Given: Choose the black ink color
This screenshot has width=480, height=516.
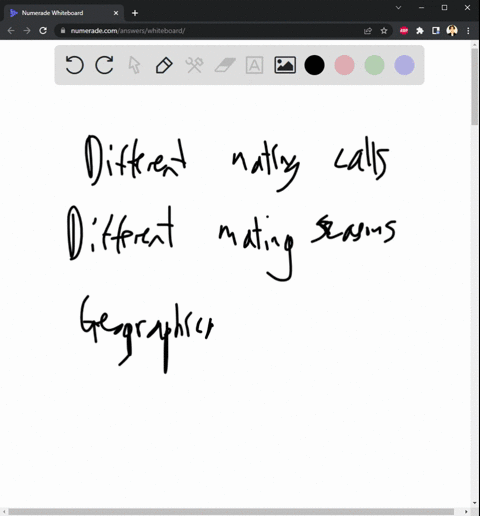Looking at the screenshot, I should (x=314, y=65).
